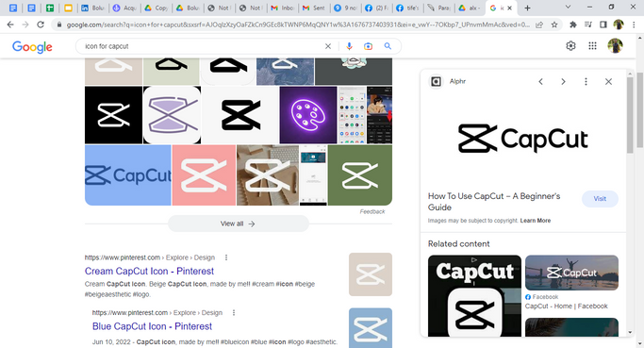
Task: Switch to the tife's Facebook tab
Action: (x=408, y=8)
